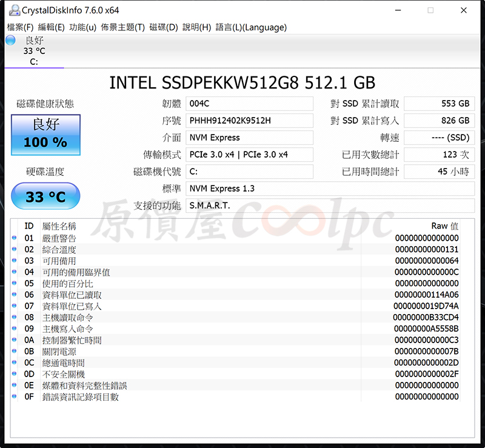Open the 說明(H) menu
Screen dimensions: 485x448
coord(196,27)
